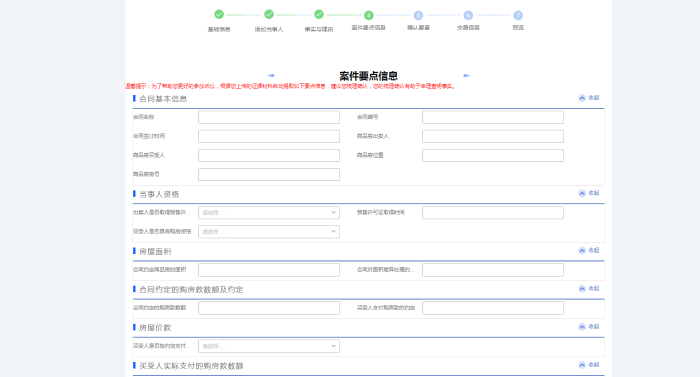700x377 pixels.
Task: Focus the 商品房买受人 input field
Action: point(269,155)
